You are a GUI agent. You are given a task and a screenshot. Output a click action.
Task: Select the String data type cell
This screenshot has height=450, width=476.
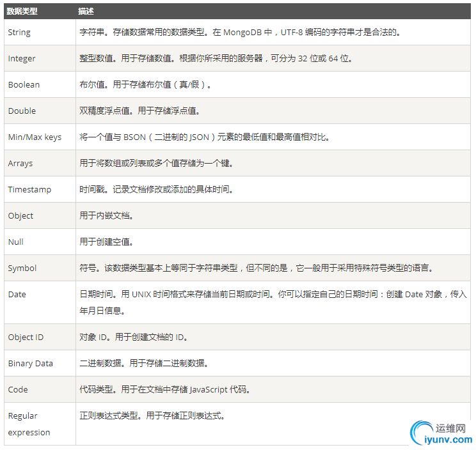point(40,32)
